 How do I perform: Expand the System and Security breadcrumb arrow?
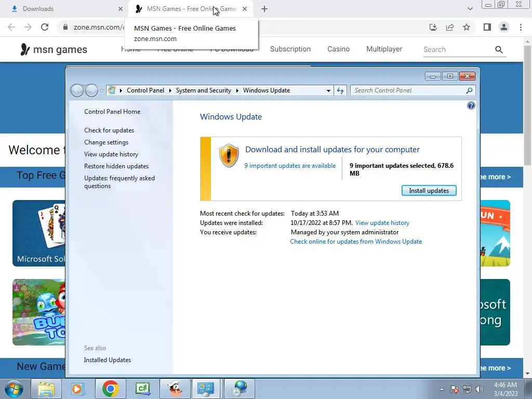pos(237,90)
